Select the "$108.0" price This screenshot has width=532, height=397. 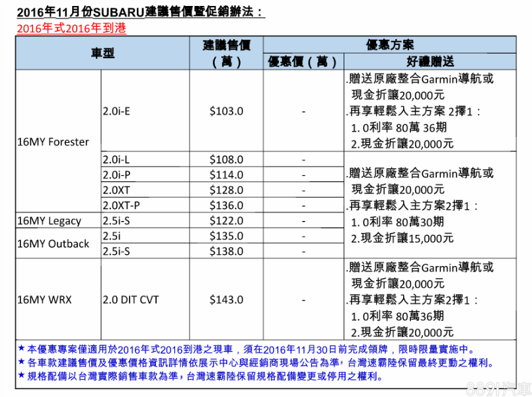click(x=226, y=159)
